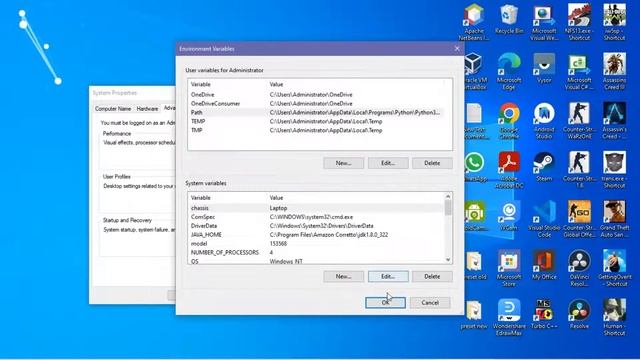
Task: Open the Turbo C++ desktop icon
Action: pyautogui.click(x=544, y=314)
